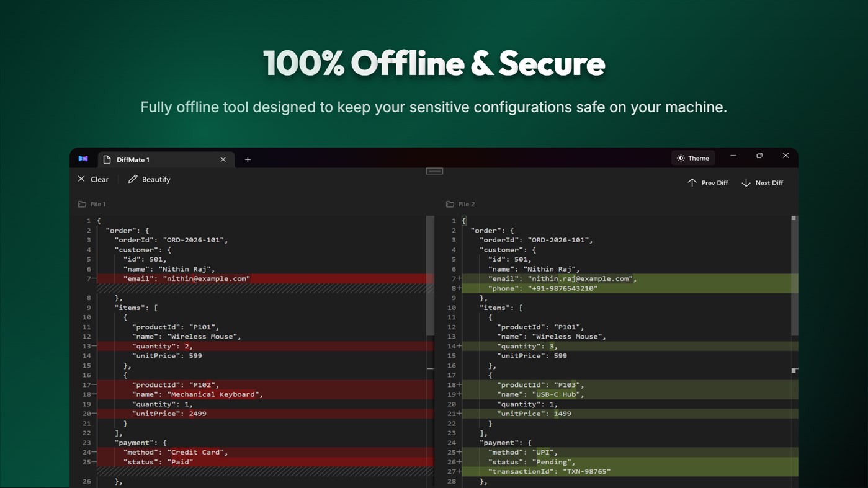
Task: Clear both editors with Clear button
Action: (93, 179)
